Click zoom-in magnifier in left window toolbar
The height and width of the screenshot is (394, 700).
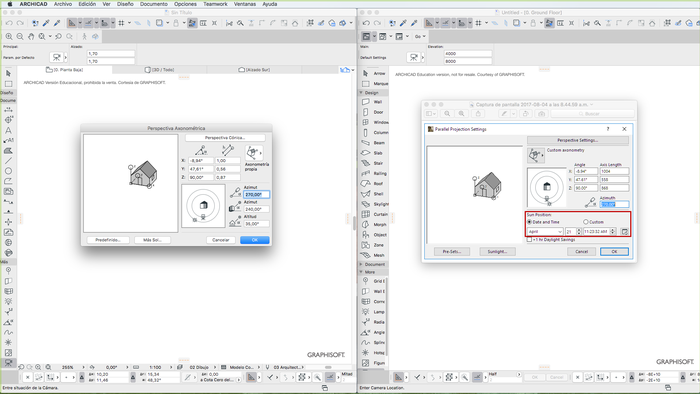[x=9, y=37]
